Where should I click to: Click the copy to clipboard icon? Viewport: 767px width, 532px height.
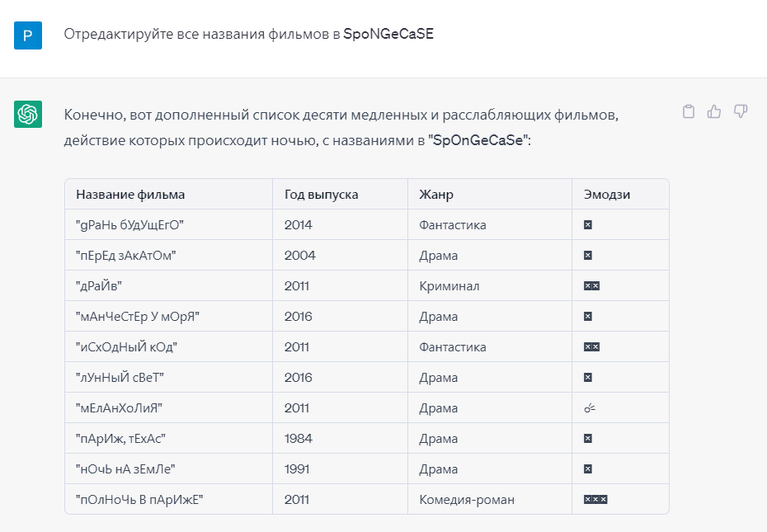click(689, 112)
